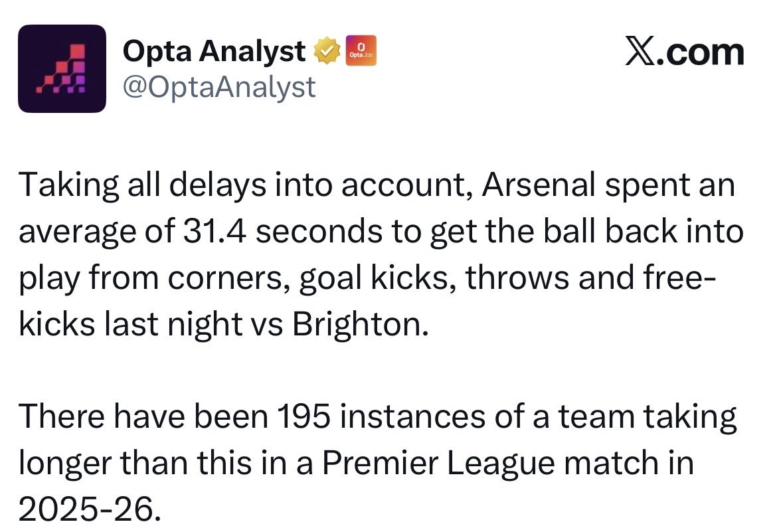Click the Opta Joe affiliate badge
The width and height of the screenshot is (783, 532).
pos(361,50)
